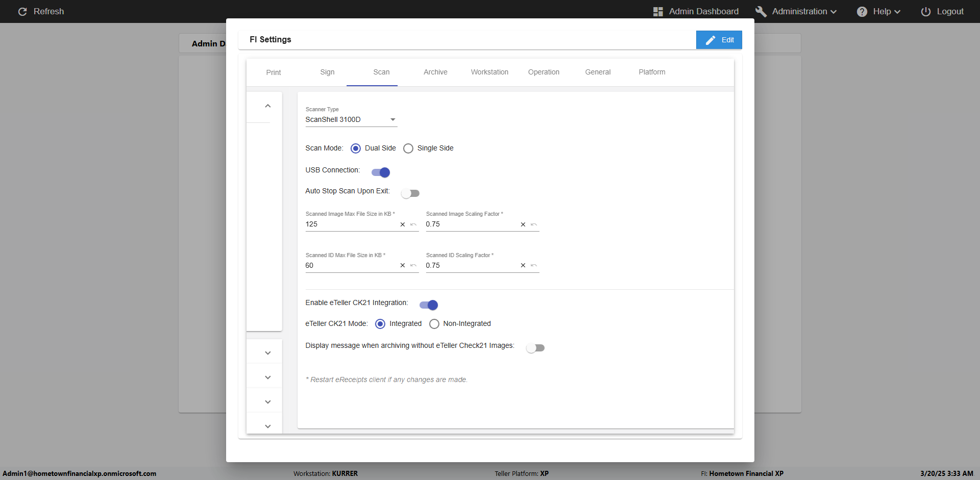
Task: Select the Single Side scan mode
Action: pyautogui.click(x=408, y=148)
